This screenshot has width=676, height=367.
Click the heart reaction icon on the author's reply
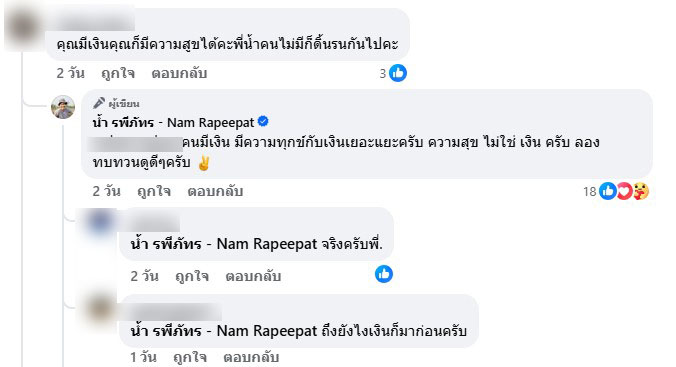tap(624, 191)
